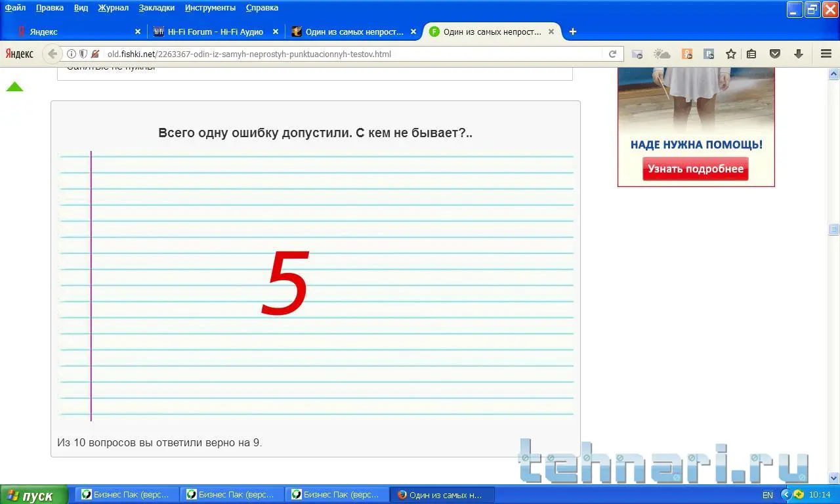Expand hidden tray icons in the taskbar

coord(786,495)
